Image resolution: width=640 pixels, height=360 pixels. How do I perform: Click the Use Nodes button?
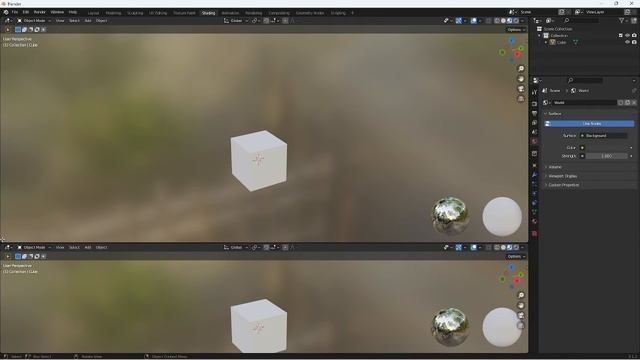pos(589,123)
